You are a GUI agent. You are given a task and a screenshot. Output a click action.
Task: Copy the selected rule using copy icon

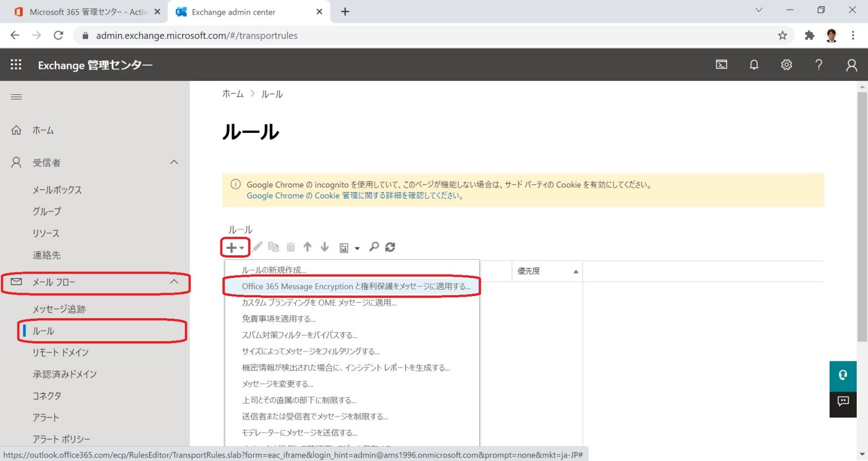pos(274,247)
